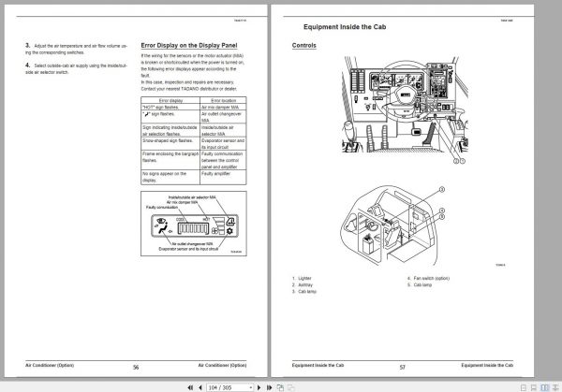Image resolution: width=562 pixels, height=392 pixels.
Task: Click page number 57 in the footer
Action: [x=403, y=368]
